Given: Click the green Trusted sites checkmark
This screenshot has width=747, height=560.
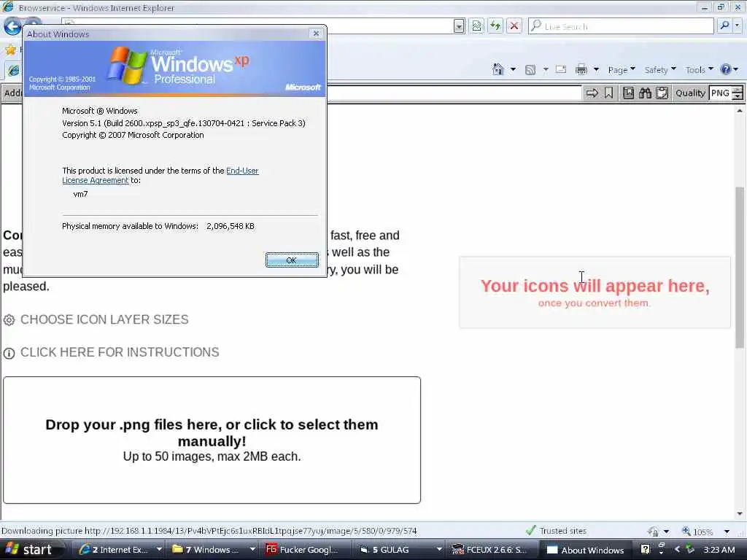Looking at the screenshot, I should (530, 530).
